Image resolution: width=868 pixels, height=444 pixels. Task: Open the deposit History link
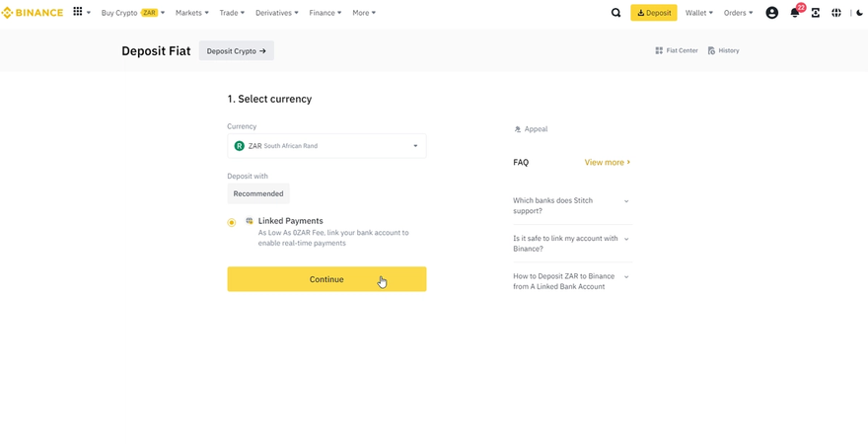click(724, 50)
